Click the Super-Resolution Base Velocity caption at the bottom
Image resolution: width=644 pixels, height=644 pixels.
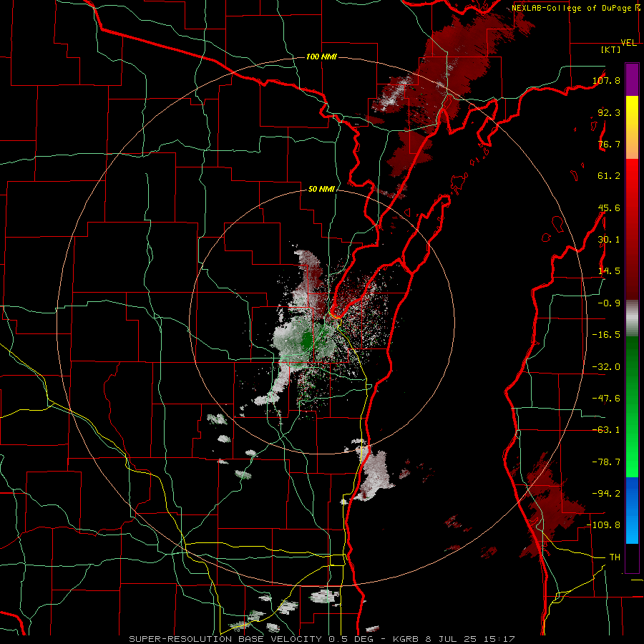pos(321,639)
